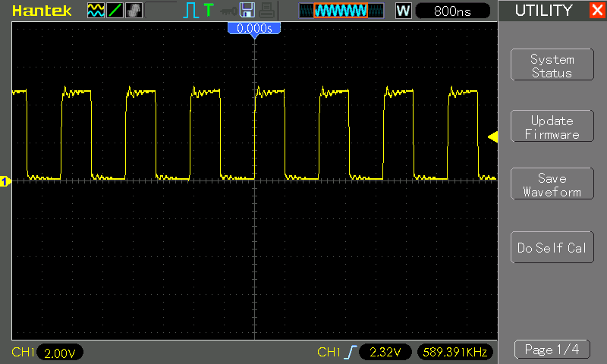Close the UTILITY menu panel
The height and width of the screenshot is (364, 607).
pos(596,11)
